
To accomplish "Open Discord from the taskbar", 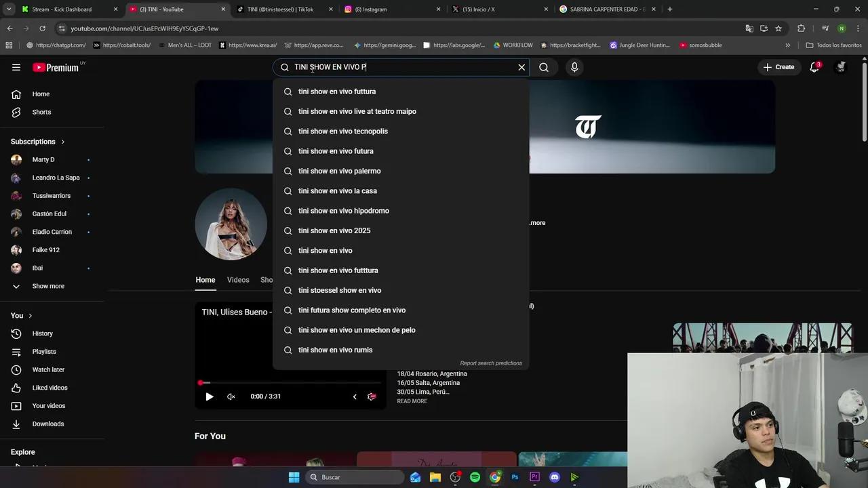I will (x=555, y=477).
